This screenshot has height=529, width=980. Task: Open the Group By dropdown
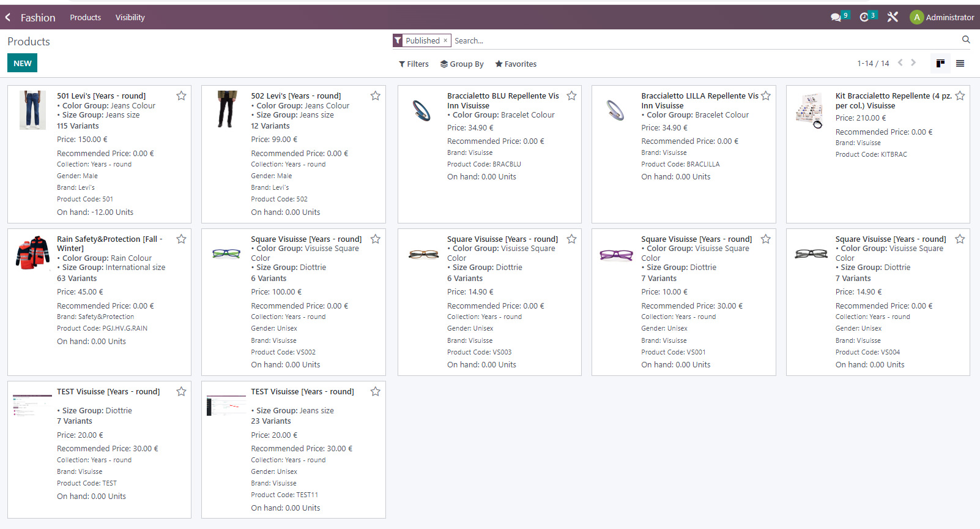pos(462,64)
